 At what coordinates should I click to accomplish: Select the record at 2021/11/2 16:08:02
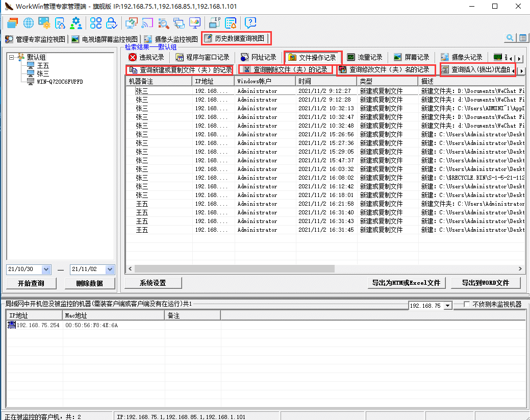tap(325, 178)
